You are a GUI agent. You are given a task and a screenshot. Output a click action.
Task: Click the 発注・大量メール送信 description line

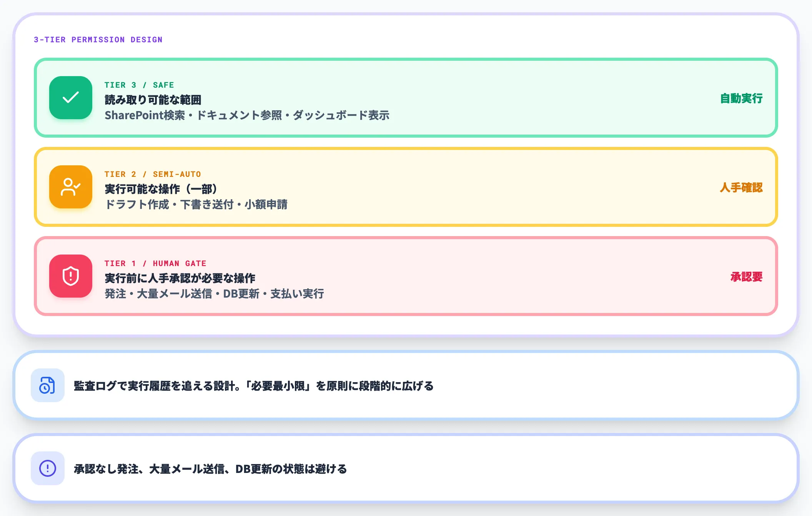[214, 294]
